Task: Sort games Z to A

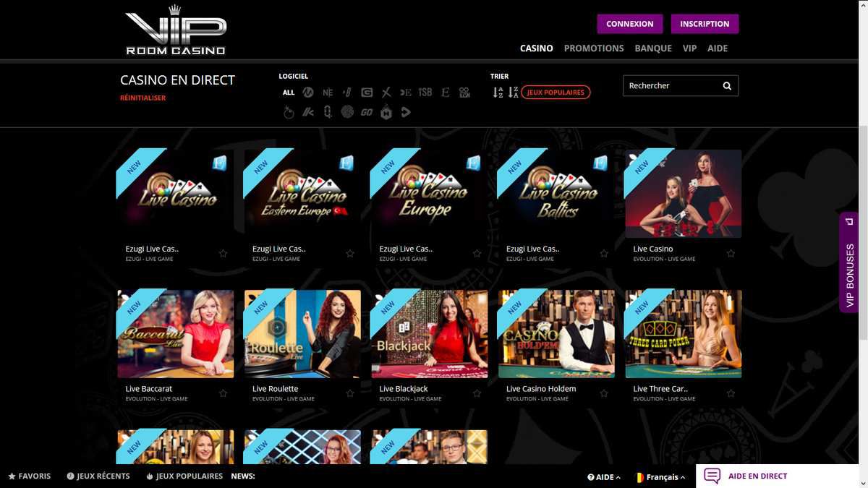Action: tap(513, 93)
